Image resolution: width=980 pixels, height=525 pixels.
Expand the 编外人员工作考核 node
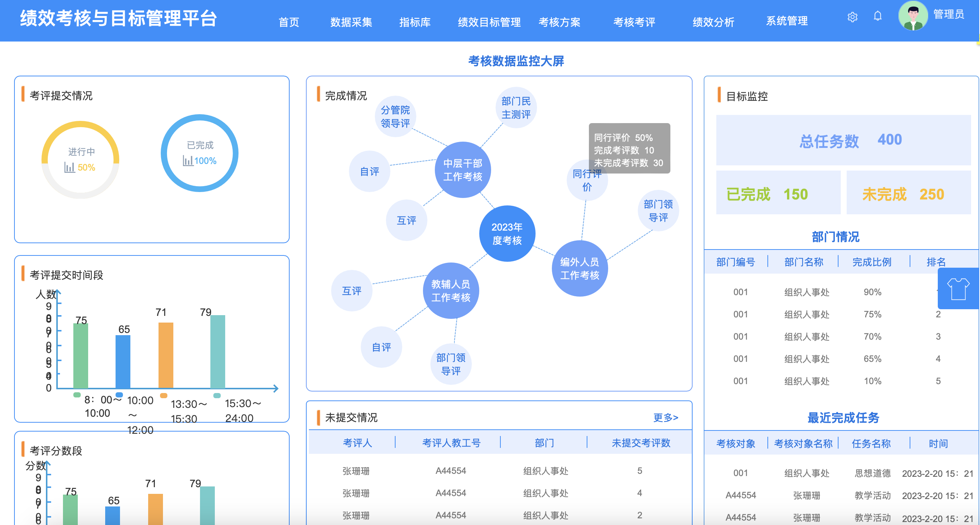579,268
